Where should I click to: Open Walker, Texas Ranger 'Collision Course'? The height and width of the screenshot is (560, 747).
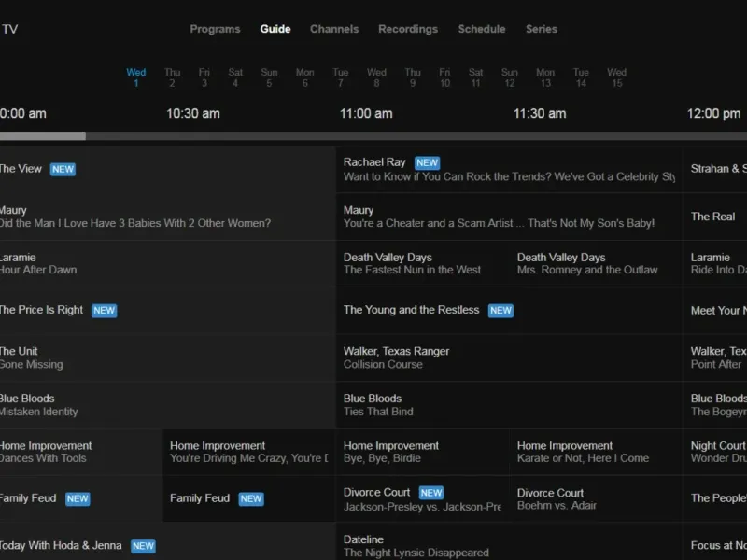click(x=509, y=357)
